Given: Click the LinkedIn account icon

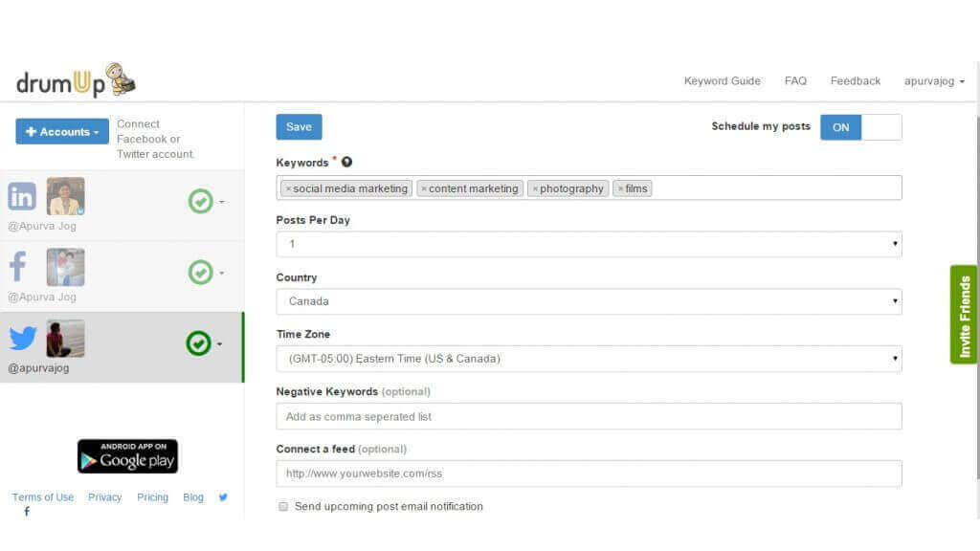Looking at the screenshot, I should [22, 196].
